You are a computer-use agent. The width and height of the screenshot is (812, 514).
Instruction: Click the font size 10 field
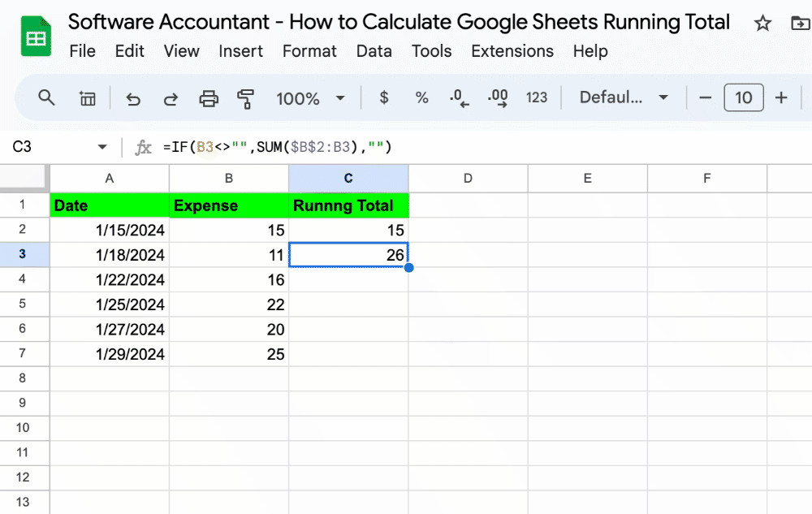point(743,97)
